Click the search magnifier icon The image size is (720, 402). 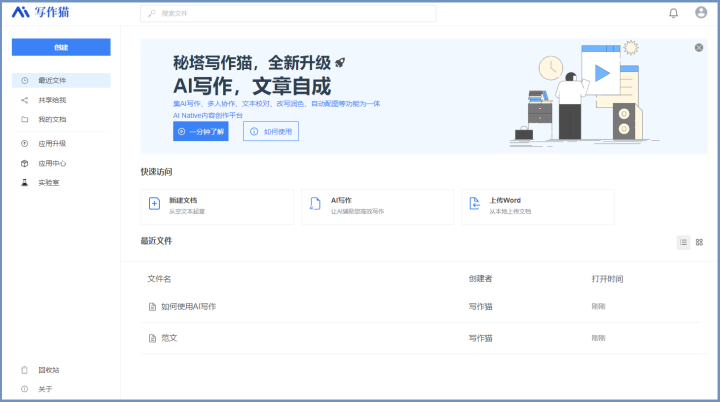point(152,13)
